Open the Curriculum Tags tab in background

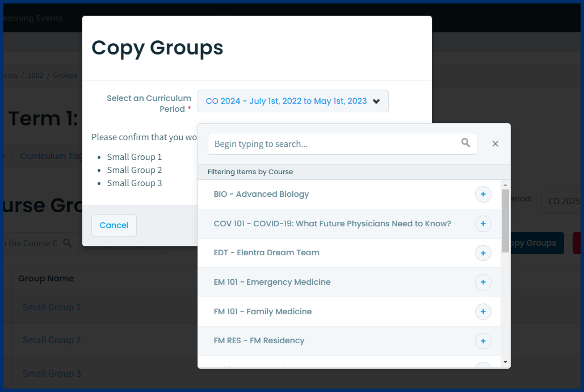(x=51, y=156)
